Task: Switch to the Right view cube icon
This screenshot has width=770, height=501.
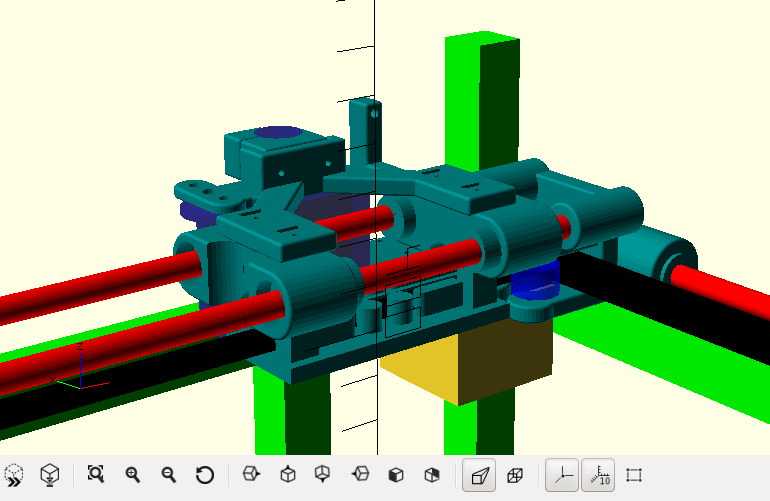Action: 251,474
